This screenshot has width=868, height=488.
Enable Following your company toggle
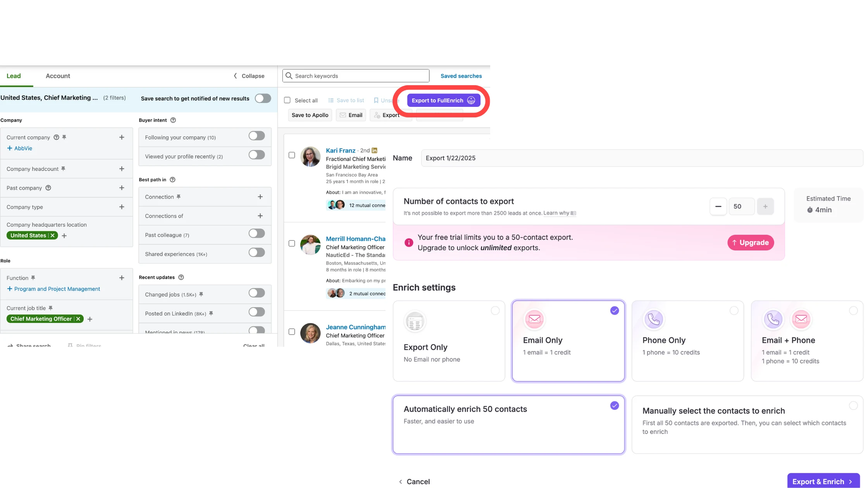257,136
